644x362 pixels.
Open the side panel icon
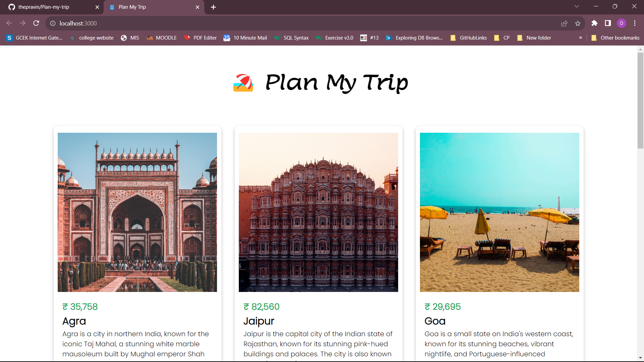[x=608, y=23]
